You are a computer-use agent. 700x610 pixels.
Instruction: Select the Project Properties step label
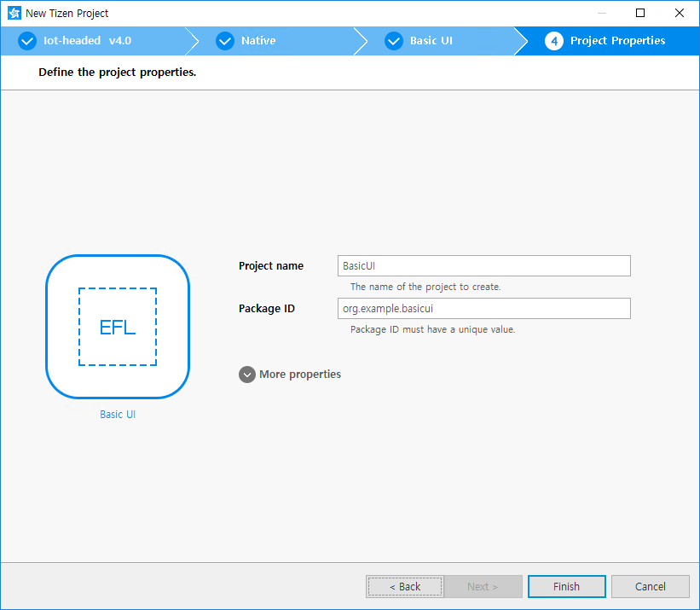(617, 41)
